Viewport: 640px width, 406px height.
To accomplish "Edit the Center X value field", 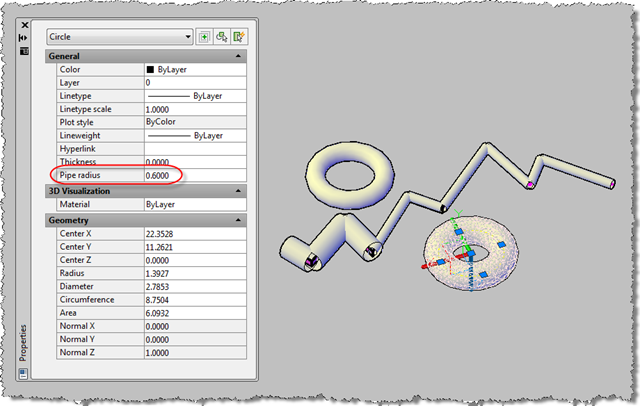I will (x=195, y=234).
